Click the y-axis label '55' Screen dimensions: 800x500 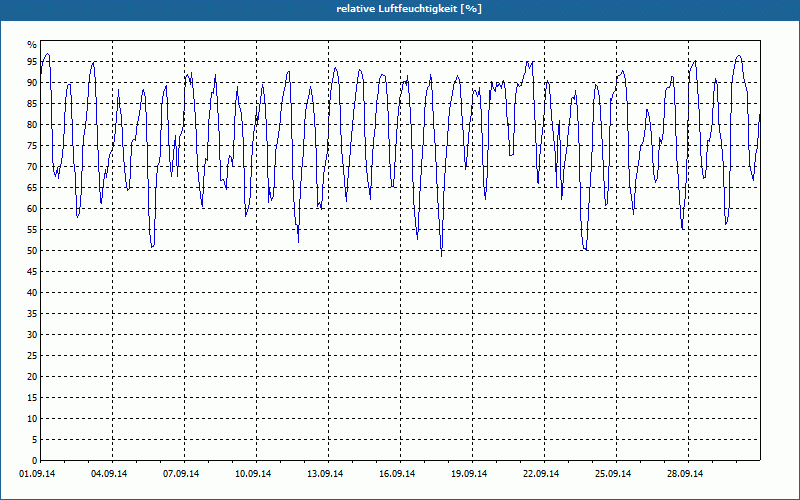[32, 230]
